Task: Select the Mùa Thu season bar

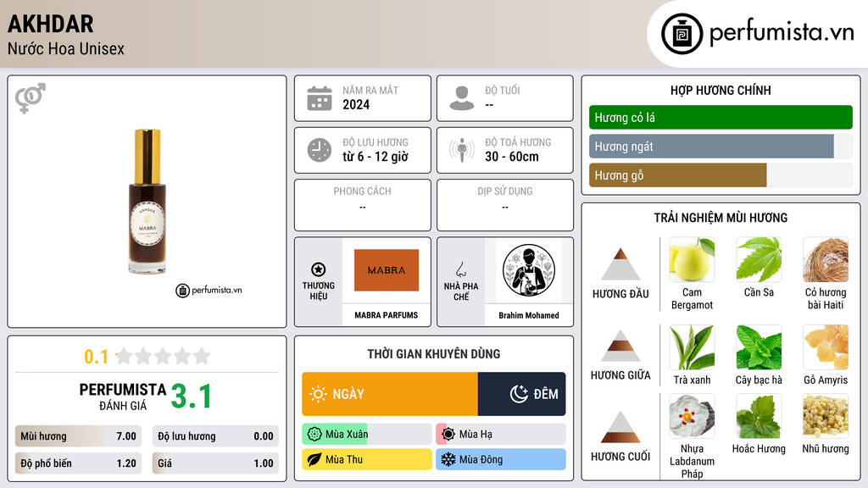Action: tap(367, 459)
